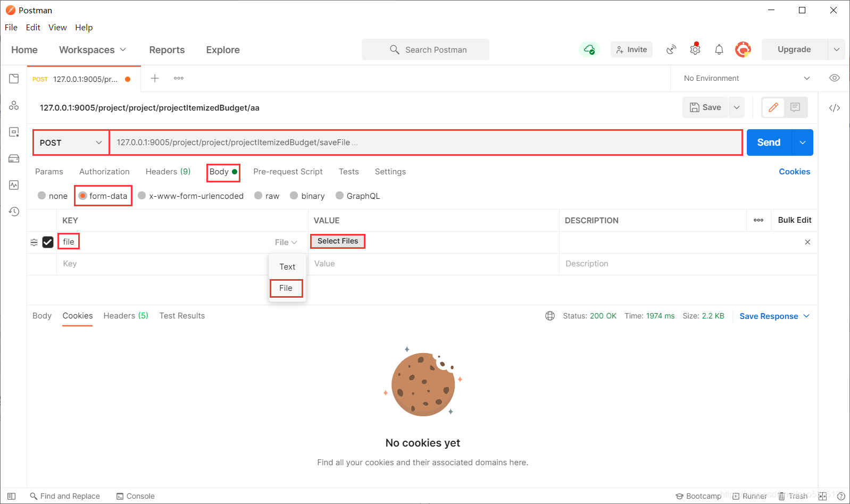The image size is (850, 504).
Task: Open the APIs sidebar icon
Action: [14, 105]
